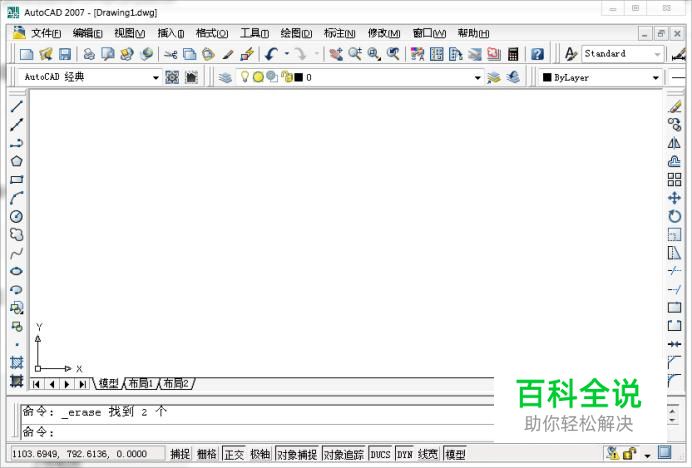The image size is (692, 468).
Task: Open the ByLayer color dropdown
Action: click(x=656, y=78)
